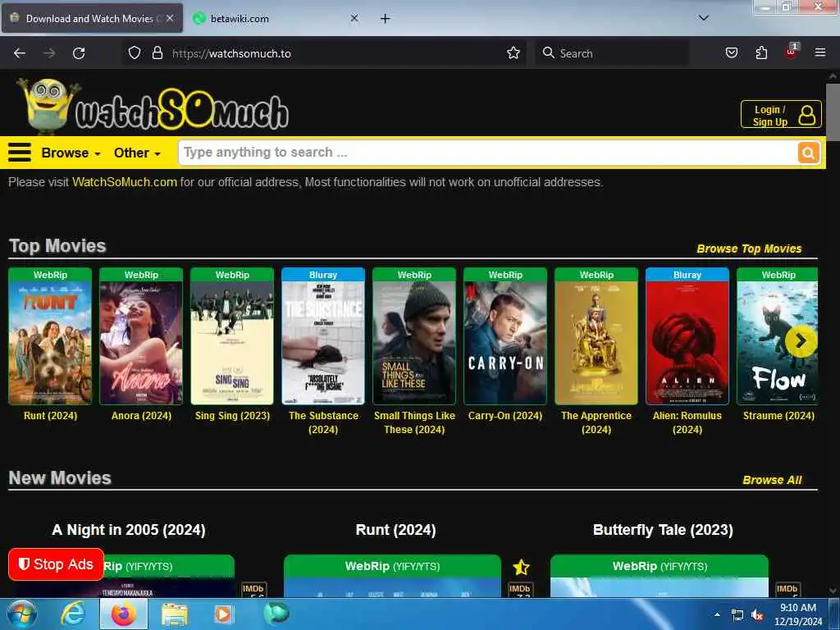Open The Apprentice poster thumbnail
The width and height of the screenshot is (840, 630).
coord(596,343)
